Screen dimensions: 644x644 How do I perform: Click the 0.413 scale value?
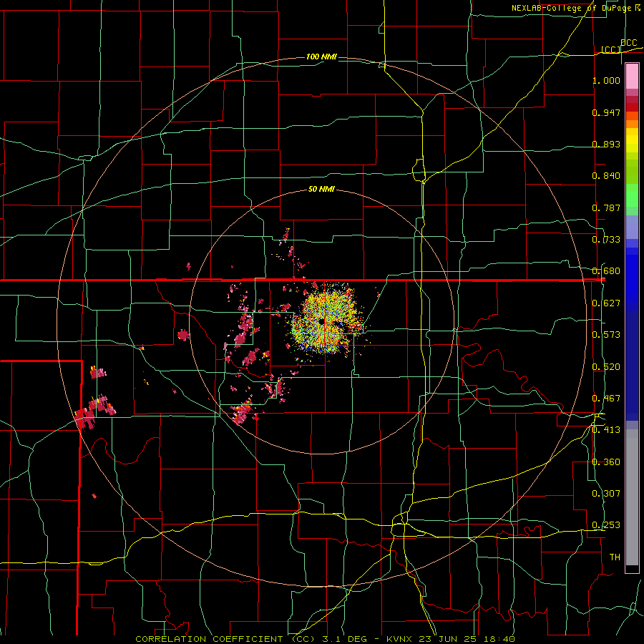click(x=606, y=430)
